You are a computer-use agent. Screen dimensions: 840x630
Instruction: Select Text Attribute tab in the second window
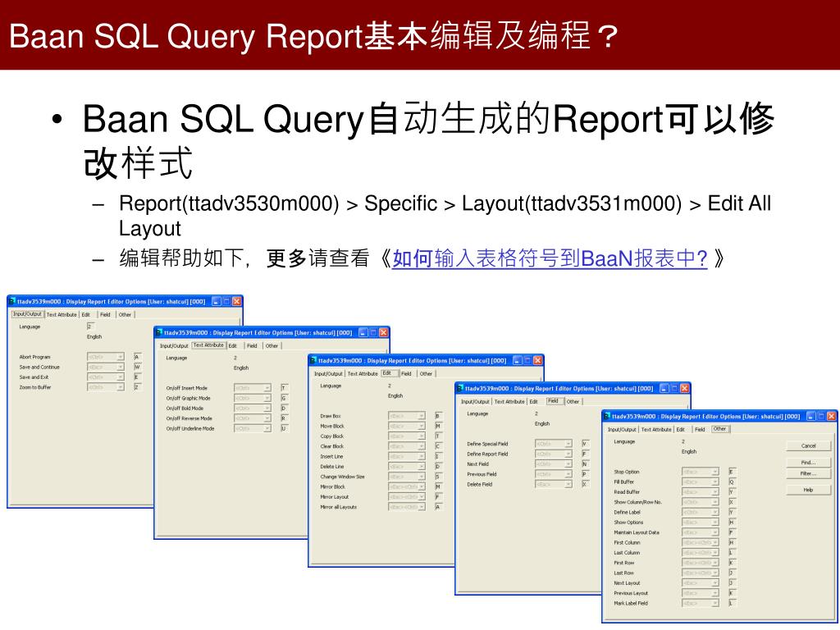(x=208, y=345)
